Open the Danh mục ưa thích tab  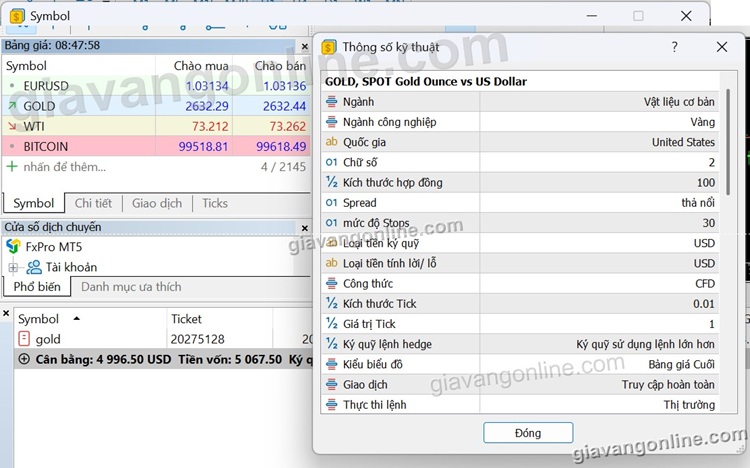[x=131, y=287]
